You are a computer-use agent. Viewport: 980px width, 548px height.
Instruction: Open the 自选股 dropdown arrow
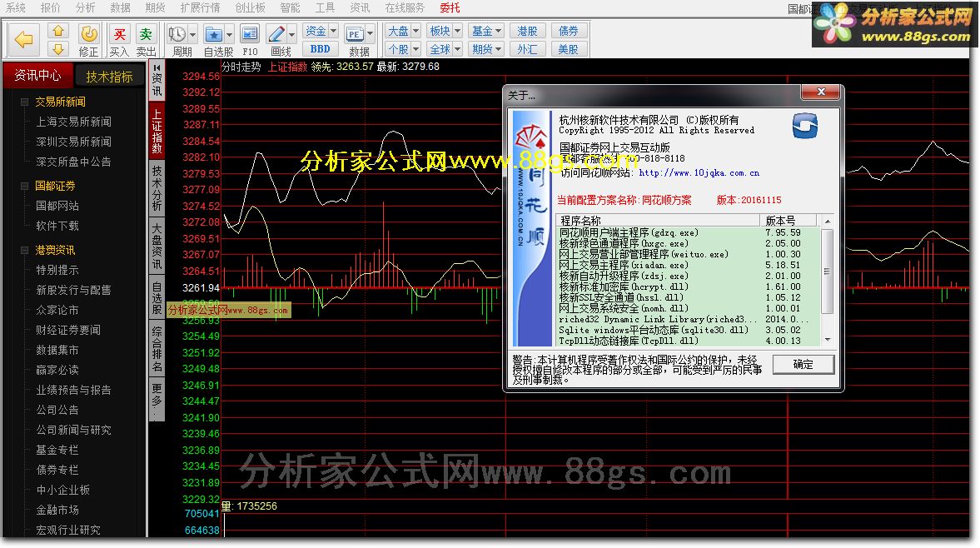(229, 34)
